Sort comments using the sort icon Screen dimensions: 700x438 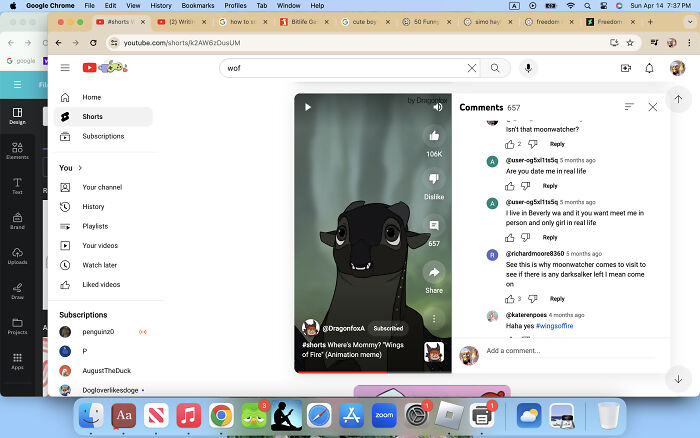point(629,107)
